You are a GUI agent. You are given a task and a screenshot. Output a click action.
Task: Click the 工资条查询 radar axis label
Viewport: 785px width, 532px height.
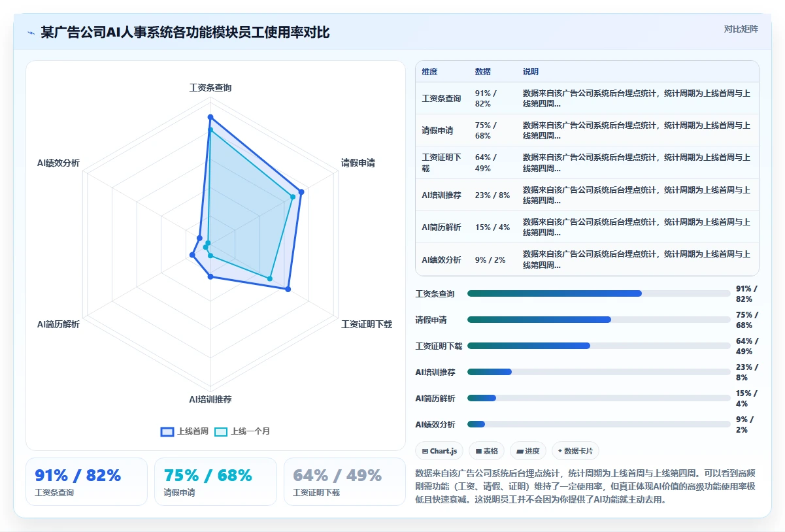point(210,88)
